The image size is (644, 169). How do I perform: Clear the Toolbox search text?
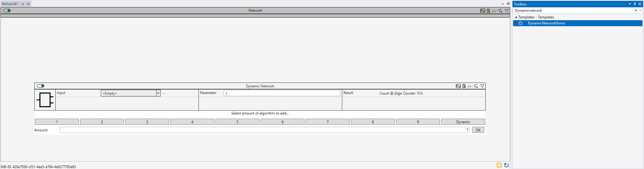[x=636, y=10]
